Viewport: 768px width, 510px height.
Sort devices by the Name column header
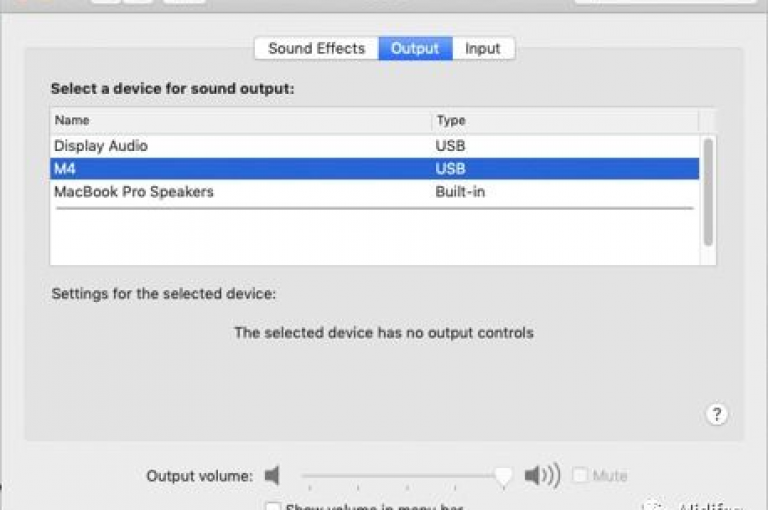240,120
